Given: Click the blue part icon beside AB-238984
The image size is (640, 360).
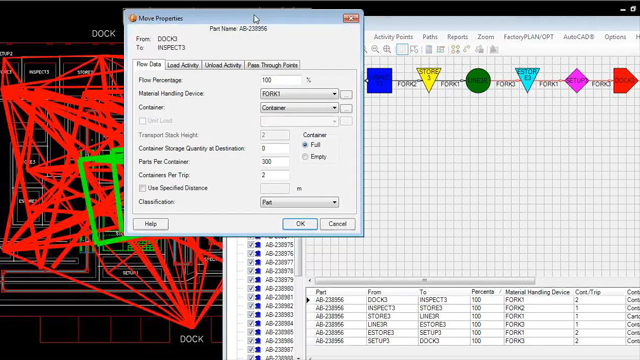Looking at the screenshot, I should tap(258, 323).
